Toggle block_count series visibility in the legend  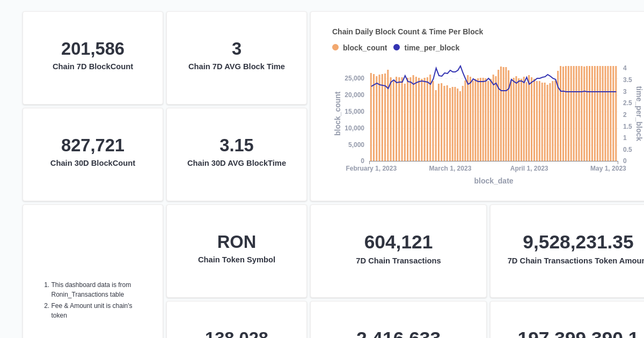click(x=360, y=48)
